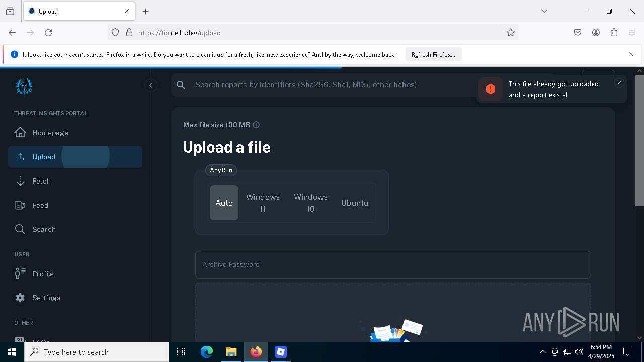Viewport: 644px width, 362px height.
Task: Open the taskbar clock and date
Action: [601, 352]
